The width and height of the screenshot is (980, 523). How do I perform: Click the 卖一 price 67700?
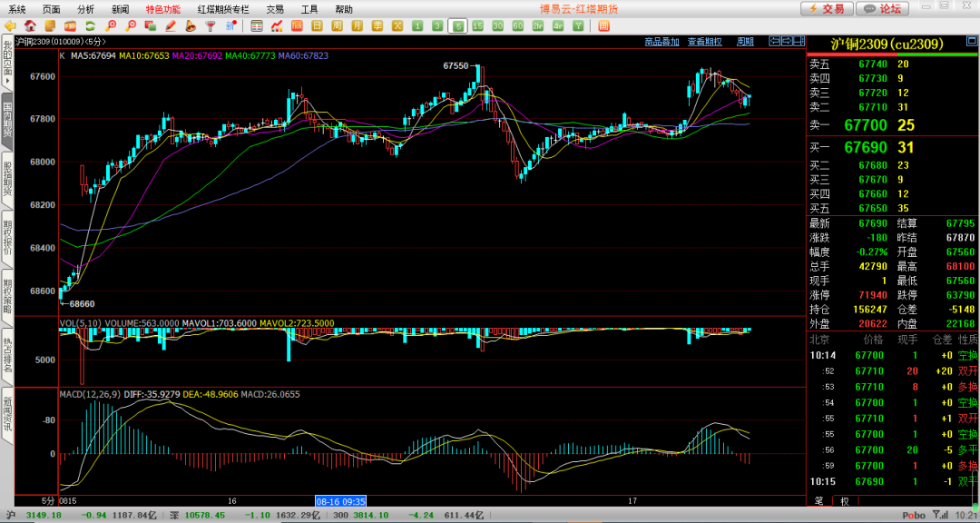(x=866, y=125)
